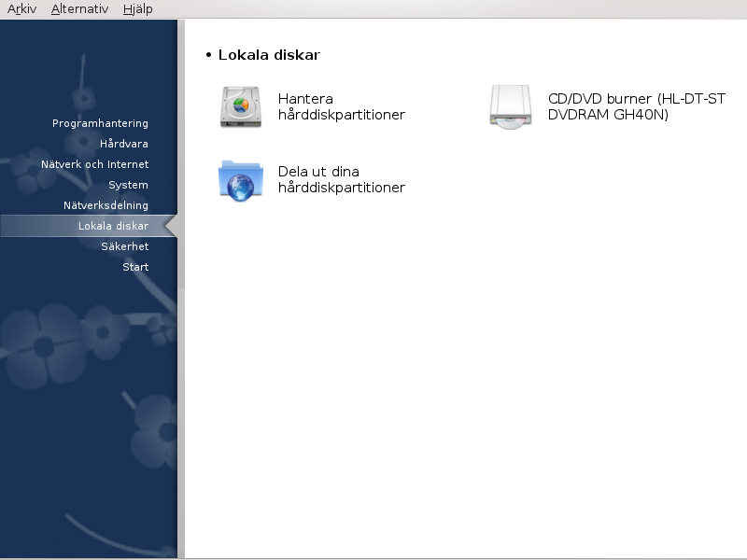Switch to Programhantering in the sidebar
The image size is (747, 560).
(100, 123)
